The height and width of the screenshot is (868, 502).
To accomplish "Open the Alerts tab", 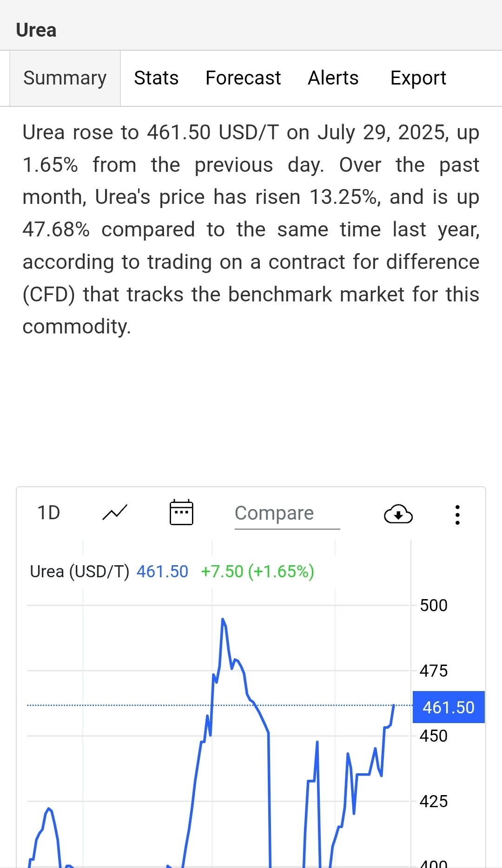I will (333, 78).
